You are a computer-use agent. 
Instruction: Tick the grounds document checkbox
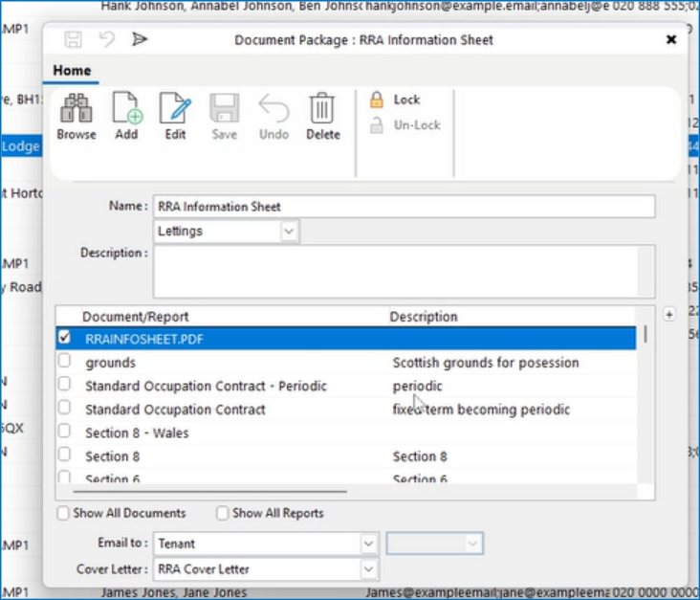click(x=65, y=361)
